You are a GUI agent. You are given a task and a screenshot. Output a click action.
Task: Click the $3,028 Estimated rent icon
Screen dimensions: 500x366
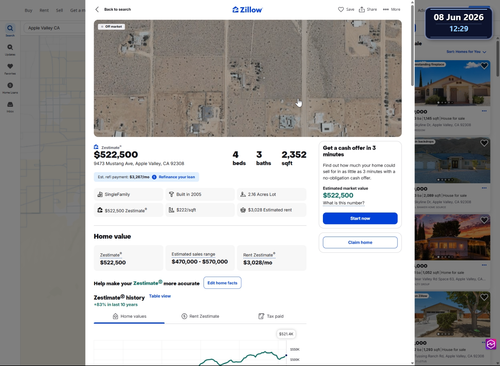(243, 210)
